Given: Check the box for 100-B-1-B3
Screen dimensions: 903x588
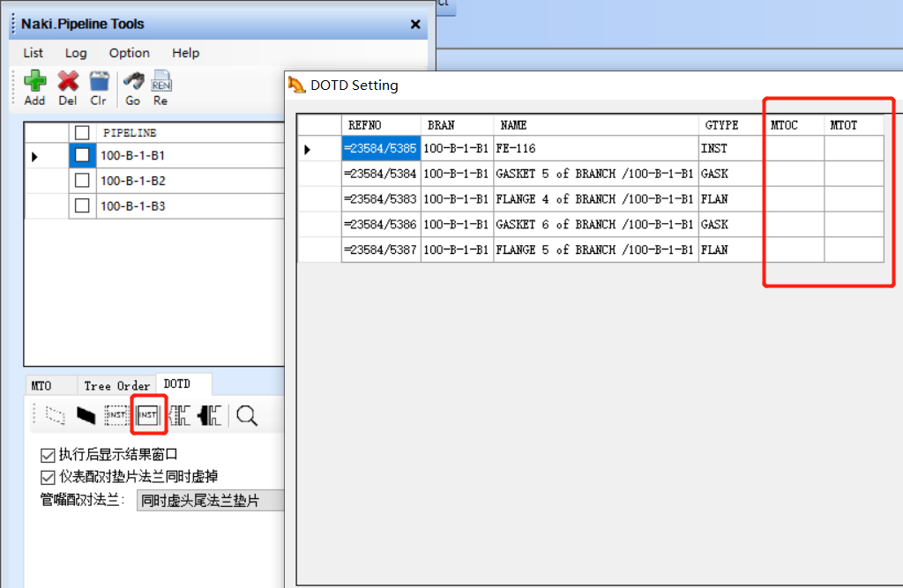Looking at the screenshot, I should point(82,206).
